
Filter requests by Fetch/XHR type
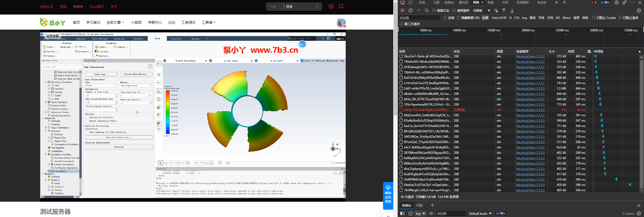click(499, 18)
